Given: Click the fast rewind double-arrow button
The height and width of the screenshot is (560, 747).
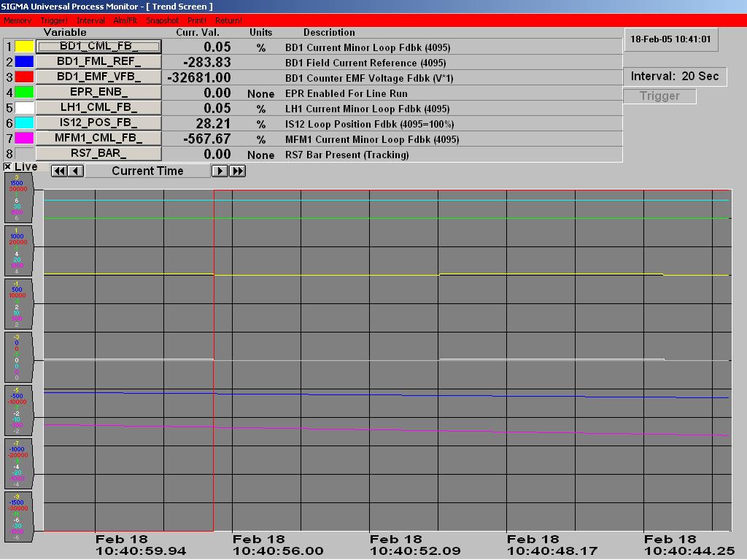Looking at the screenshot, I should [x=59, y=171].
